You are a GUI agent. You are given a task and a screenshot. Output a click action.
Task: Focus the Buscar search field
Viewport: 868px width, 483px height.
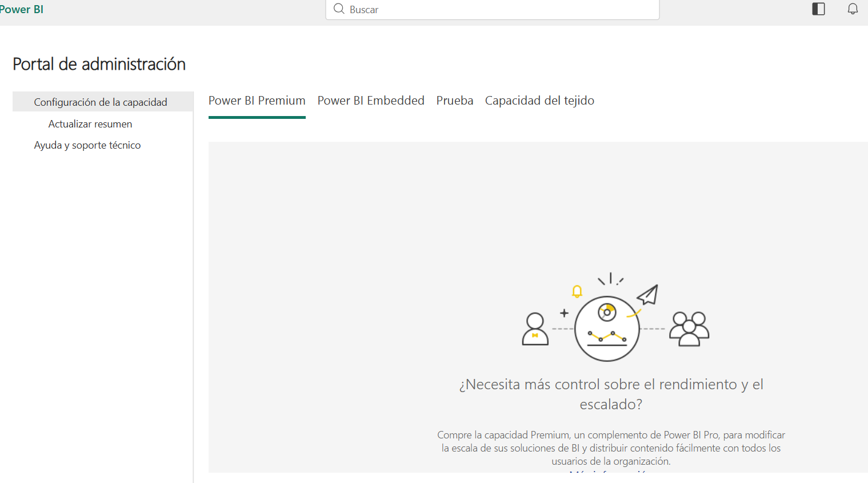[x=497, y=10]
